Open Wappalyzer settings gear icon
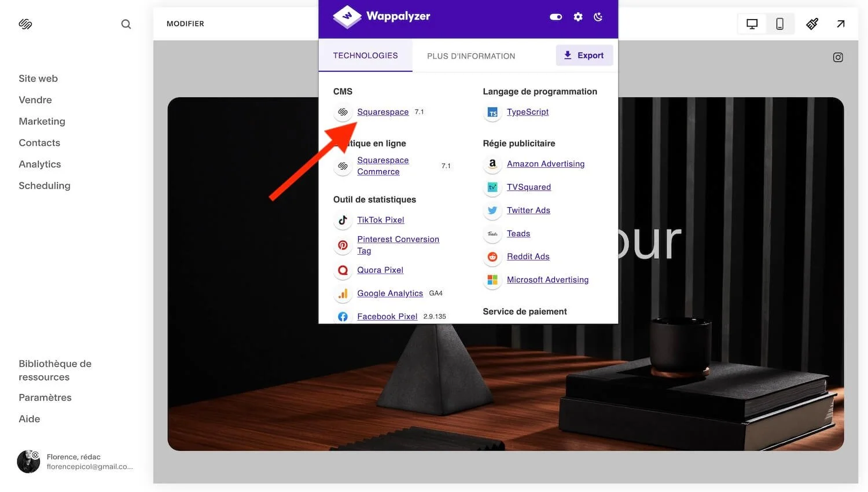The image size is (868, 492). pos(578,17)
